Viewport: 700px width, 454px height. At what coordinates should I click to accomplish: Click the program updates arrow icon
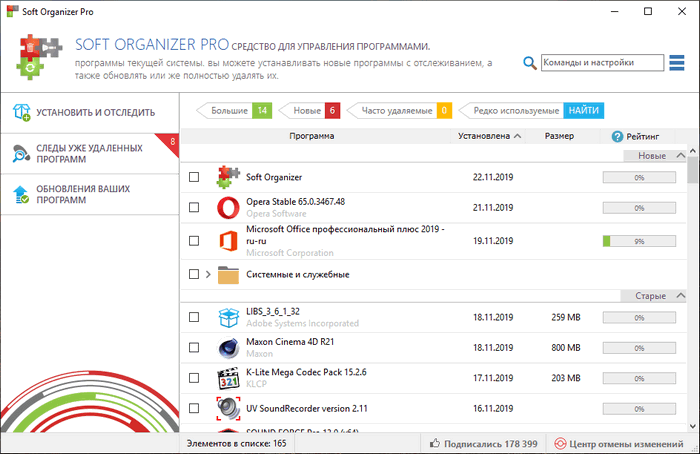click(21, 195)
